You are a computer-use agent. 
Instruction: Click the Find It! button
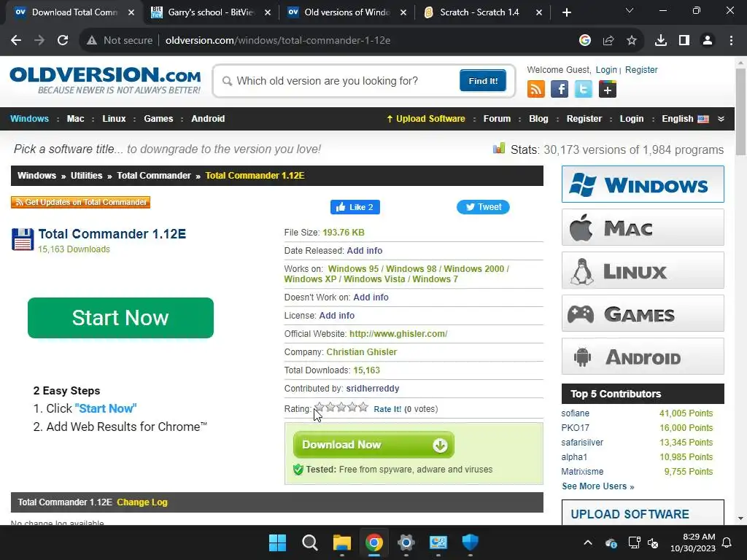[x=483, y=81]
